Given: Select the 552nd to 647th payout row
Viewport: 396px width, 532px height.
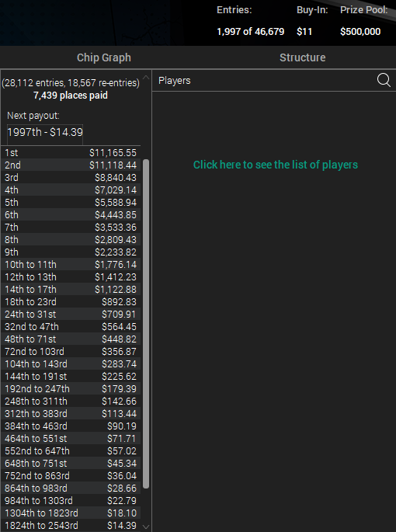Looking at the screenshot, I should tap(71, 451).
